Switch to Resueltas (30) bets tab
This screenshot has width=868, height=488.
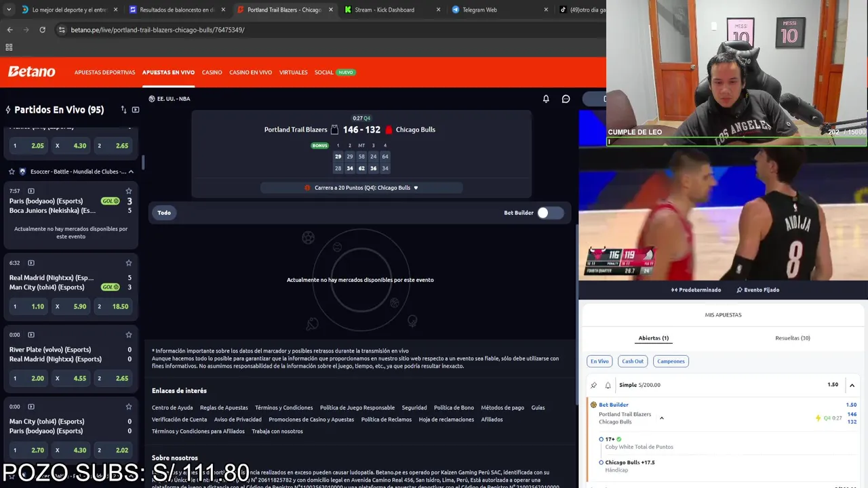click(x=793, y=338)
